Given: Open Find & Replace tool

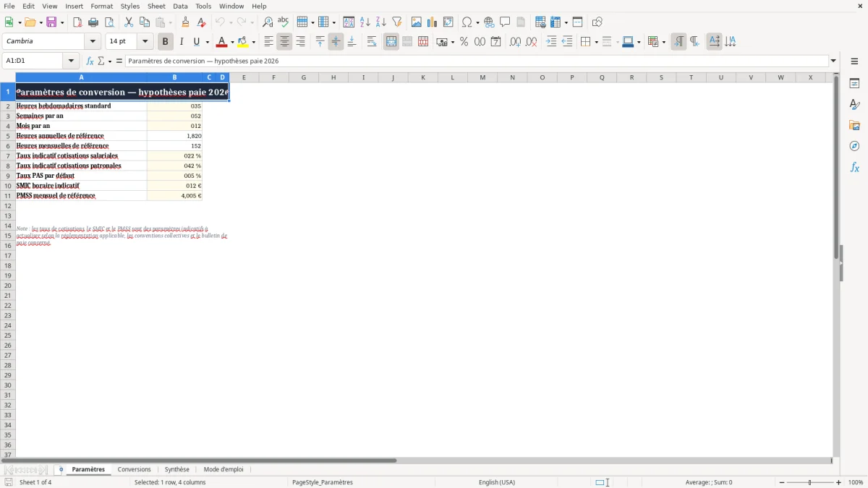Looking at the screenshot, I should coord(268,22).
